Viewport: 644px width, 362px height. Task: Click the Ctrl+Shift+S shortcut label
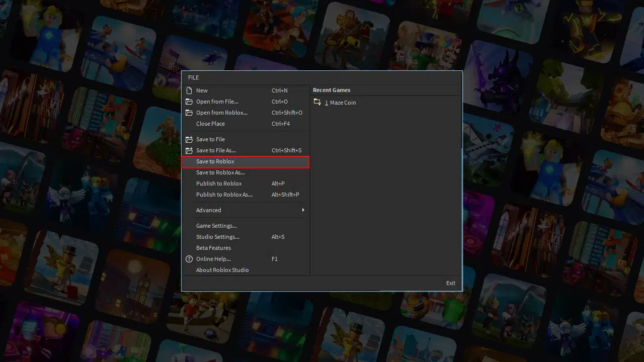coord(286,150)
